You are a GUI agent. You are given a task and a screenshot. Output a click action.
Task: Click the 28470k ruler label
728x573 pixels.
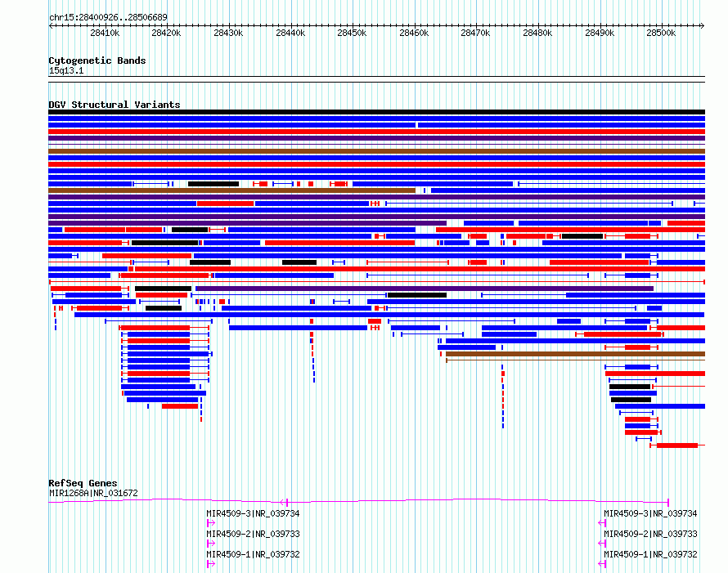475,33
